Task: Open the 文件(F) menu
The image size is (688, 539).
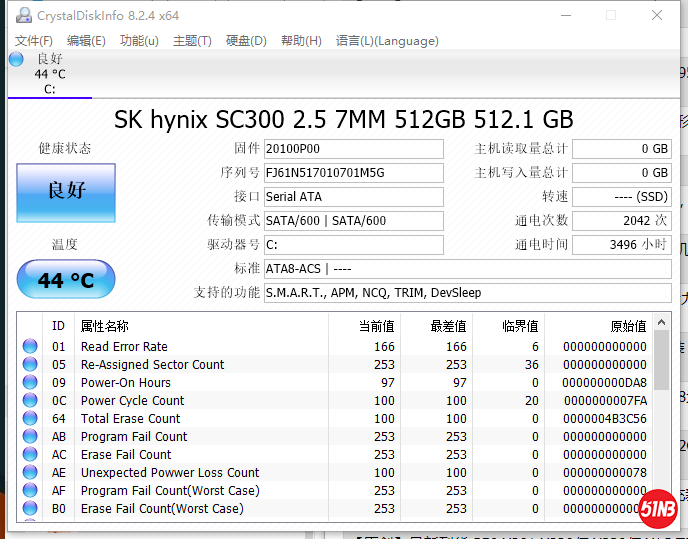Action: (x=34, y=41)
